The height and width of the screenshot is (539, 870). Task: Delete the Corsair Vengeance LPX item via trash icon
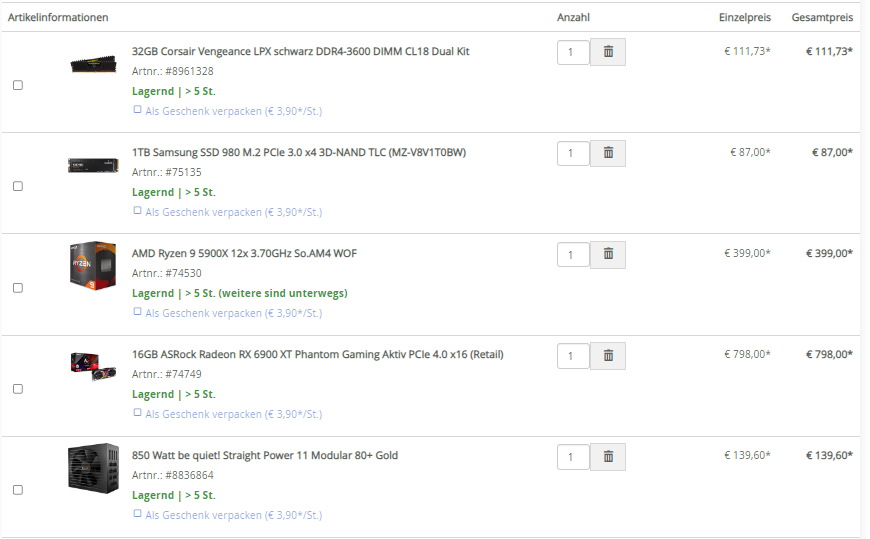[608, 52]
